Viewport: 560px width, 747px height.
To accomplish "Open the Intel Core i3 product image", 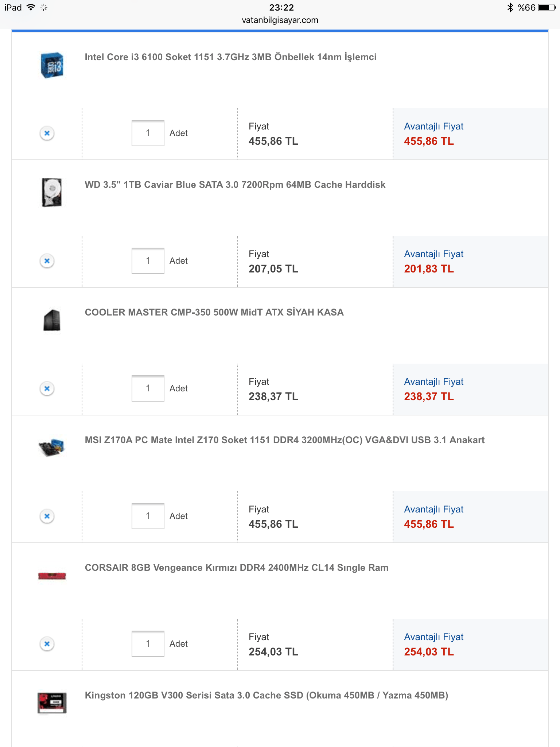I will 52,65.
